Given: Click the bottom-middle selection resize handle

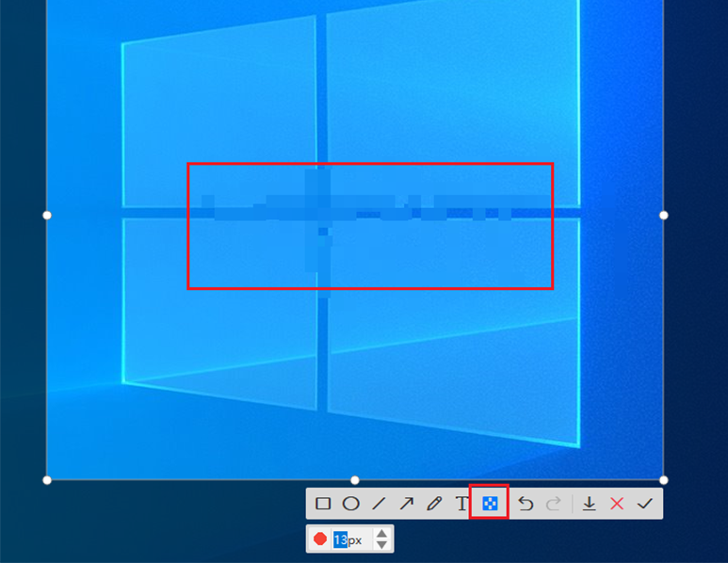Looking at the screenshot, I should tap(355, 480).
